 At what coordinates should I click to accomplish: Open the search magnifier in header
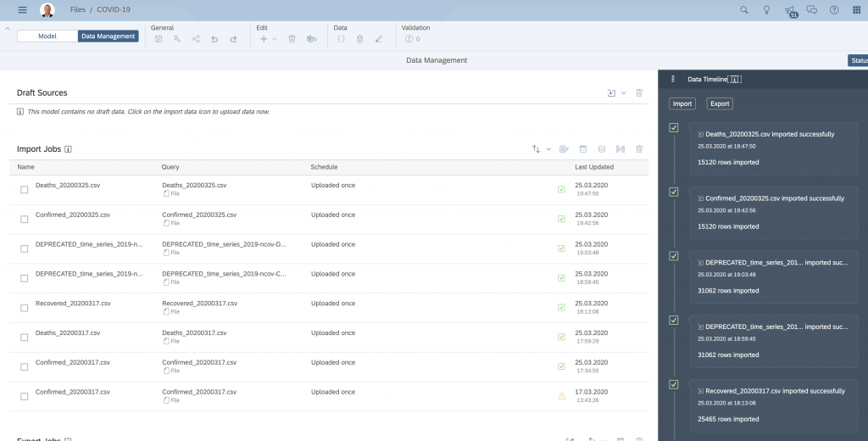click(x=744, y=10)
